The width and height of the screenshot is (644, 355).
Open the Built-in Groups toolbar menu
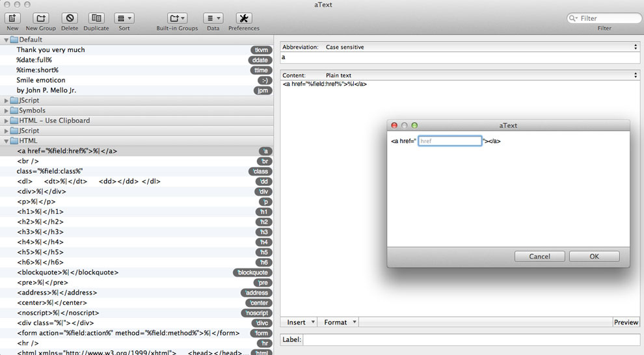(x=177, y=18)
